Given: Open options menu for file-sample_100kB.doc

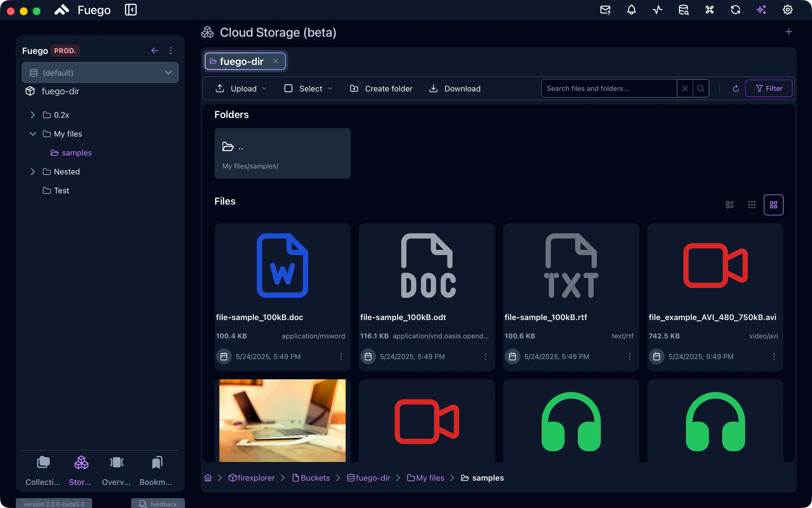Looking at the screenshot, I should [341, 356].
